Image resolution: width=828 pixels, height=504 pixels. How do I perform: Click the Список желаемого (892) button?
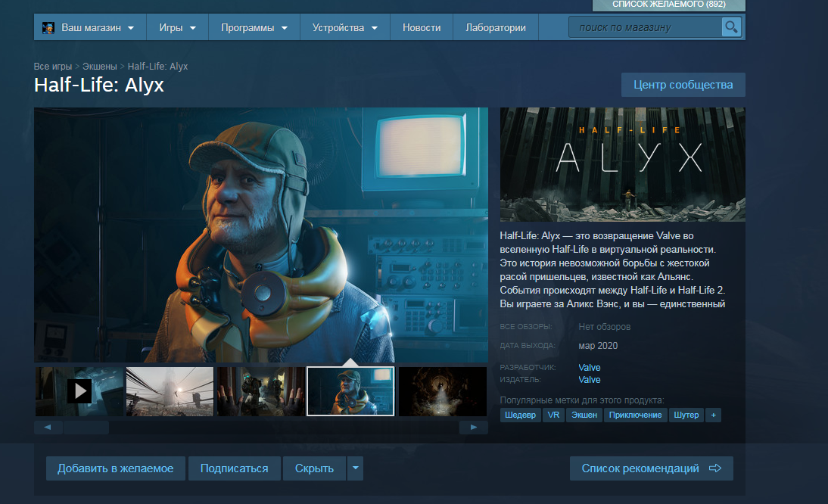click(x=668, y=5)
